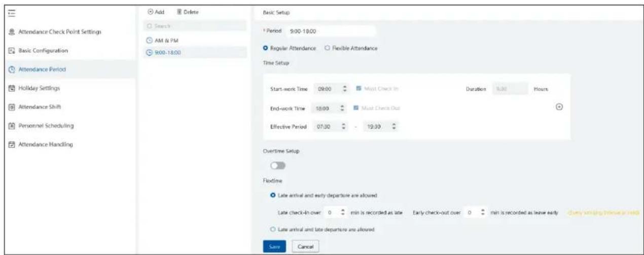Select AM & PM period in list
Image resolution: width=644 pixels, height=255 pixels.
pyautogui.click(x=195, y=40)
